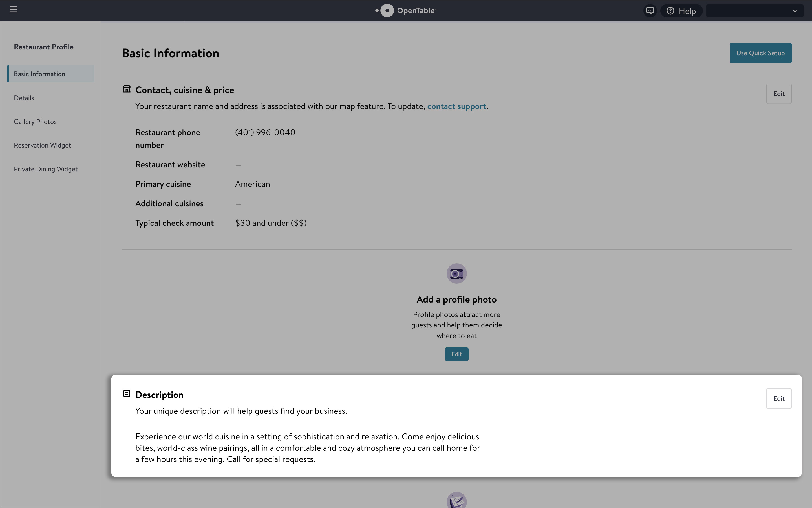This screenshot has width=812, height=508.
Task: Click the Contact, cuisine & price heading
Action: click(x=185, y=90)
